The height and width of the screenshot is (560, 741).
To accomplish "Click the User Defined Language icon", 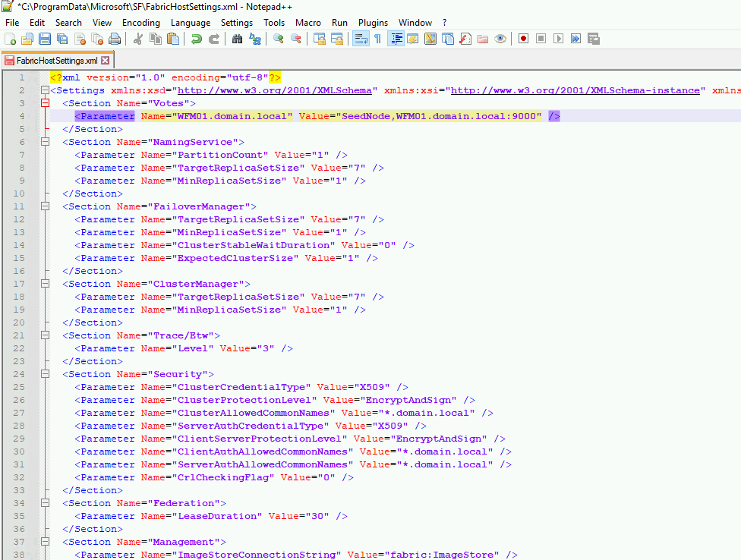I will [x=412, y=39].
